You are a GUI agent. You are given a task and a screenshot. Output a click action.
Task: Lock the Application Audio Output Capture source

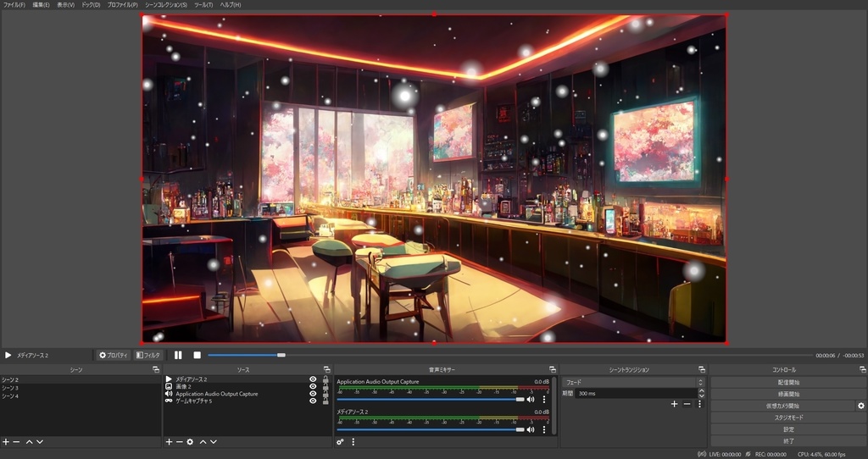coord(325,394)
